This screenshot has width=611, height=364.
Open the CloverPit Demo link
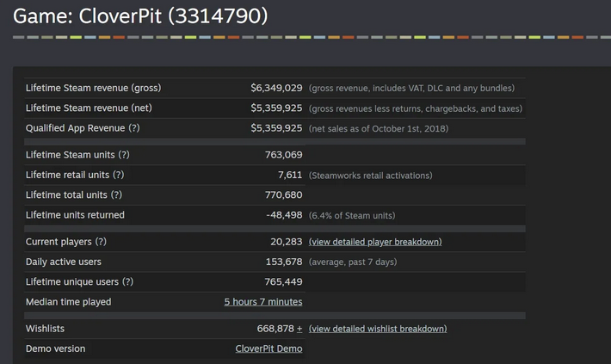(x=268, y=349)
